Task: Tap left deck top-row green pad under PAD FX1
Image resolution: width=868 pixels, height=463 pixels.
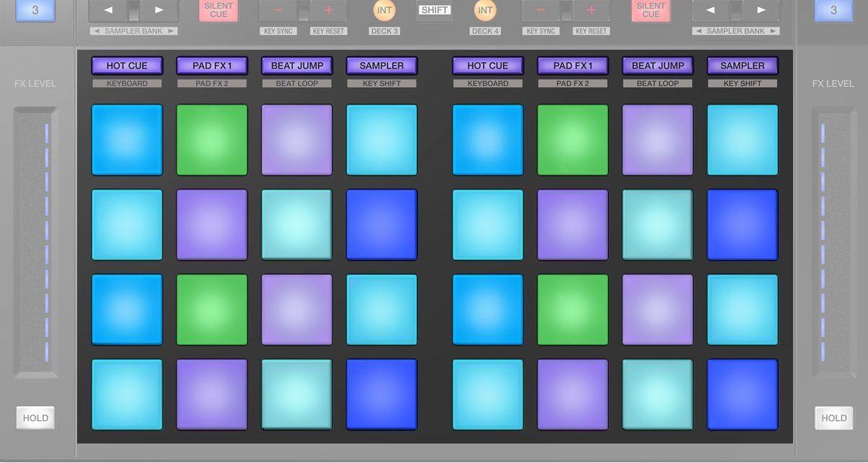Action: click(x=212, y=140)
